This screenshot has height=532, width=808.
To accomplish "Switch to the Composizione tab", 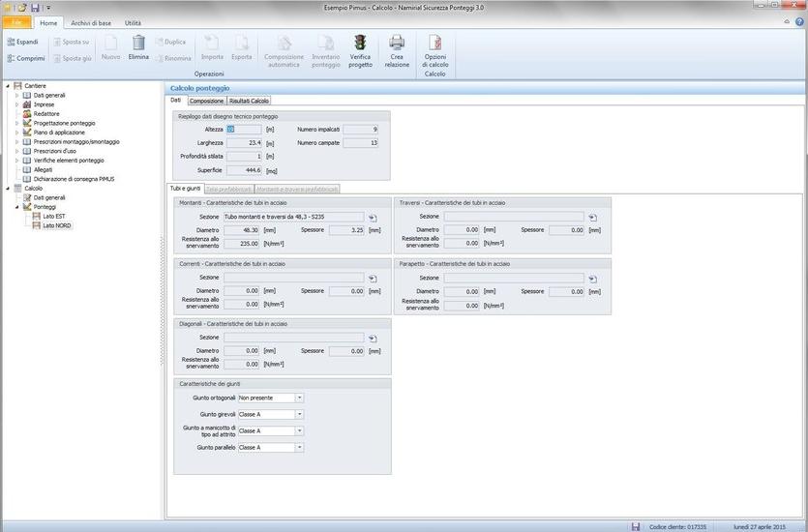I will [206, 101].
